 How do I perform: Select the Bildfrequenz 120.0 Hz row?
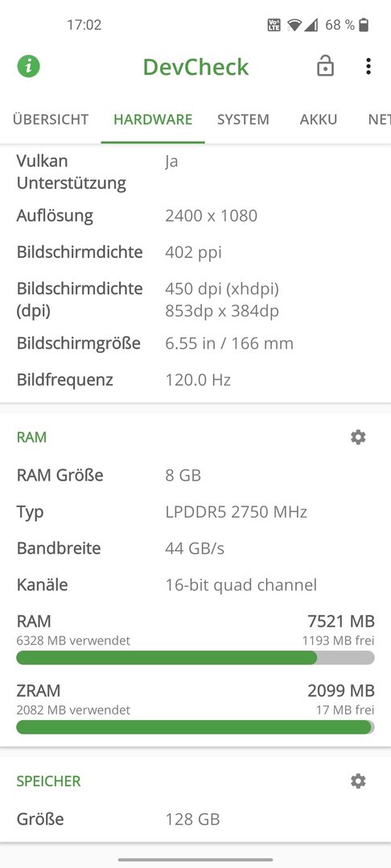pyautogui.click(x=195, y=379)
